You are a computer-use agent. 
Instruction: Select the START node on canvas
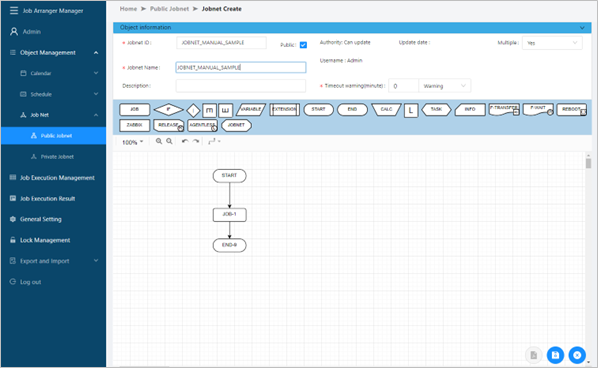click(x=230, y=176)
